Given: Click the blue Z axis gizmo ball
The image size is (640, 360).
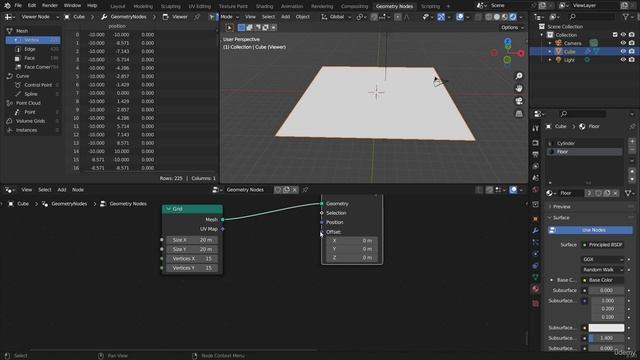Looking at the screenshot, I should coord(507,42).
